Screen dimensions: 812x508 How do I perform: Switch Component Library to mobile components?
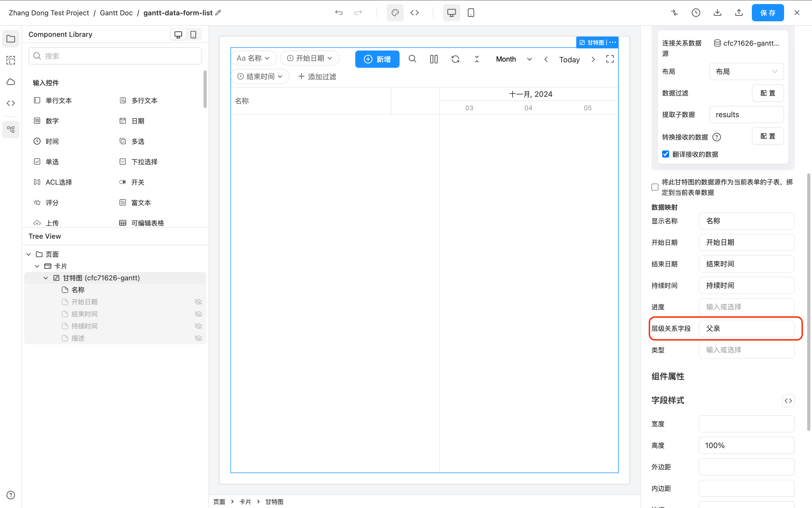193,35
